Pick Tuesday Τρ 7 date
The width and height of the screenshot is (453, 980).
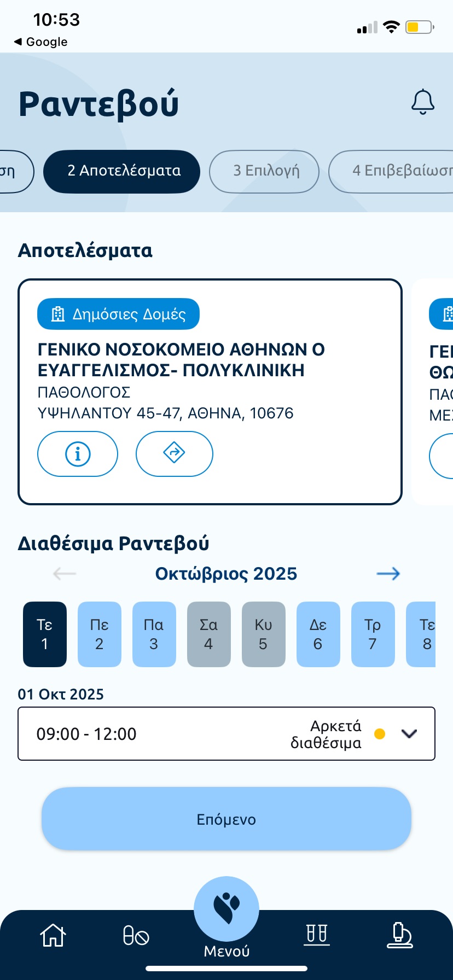click(x=373, y=634)
